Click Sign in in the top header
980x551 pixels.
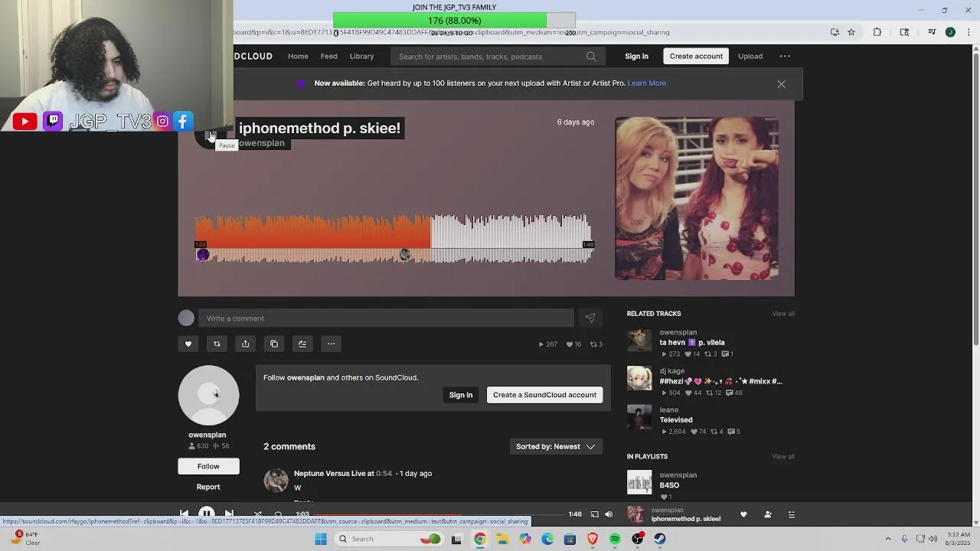[636, 56]
